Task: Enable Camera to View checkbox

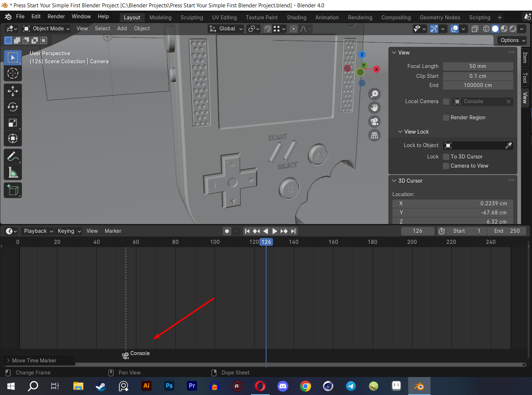Action: [446, 166]
